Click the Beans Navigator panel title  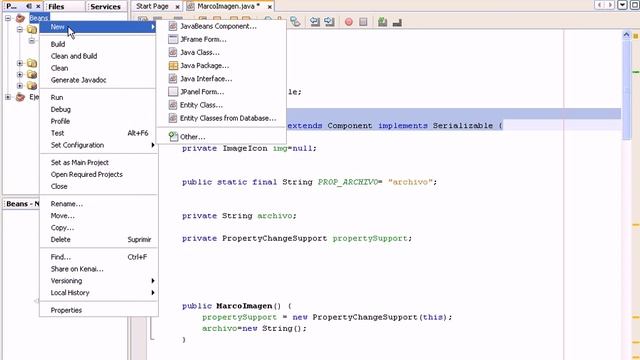23,204
